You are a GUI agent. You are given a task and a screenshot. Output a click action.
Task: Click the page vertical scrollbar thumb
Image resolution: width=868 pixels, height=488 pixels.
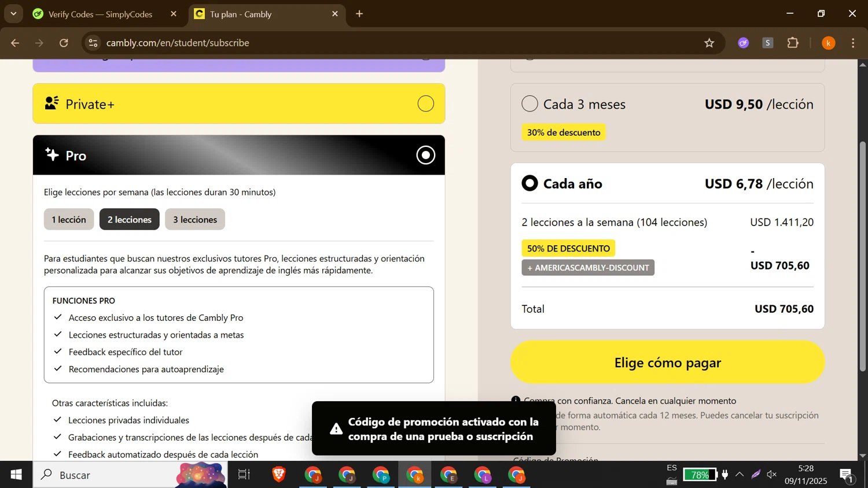coord(862,256)
